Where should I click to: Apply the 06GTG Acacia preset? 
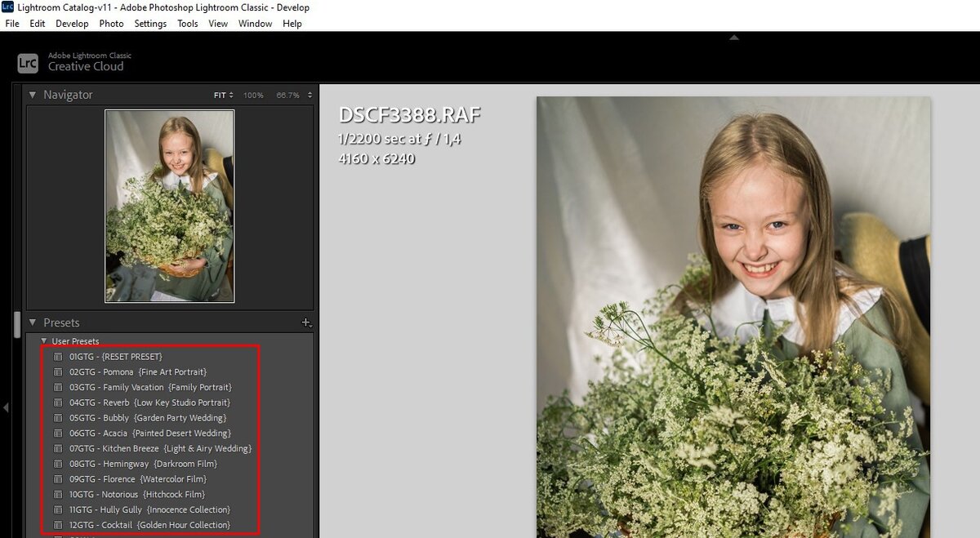pyautogui.click(x=151, y=434)
